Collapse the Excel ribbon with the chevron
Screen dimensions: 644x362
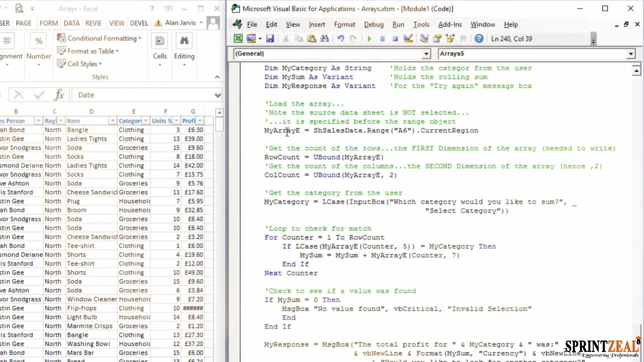pos(217,77)
